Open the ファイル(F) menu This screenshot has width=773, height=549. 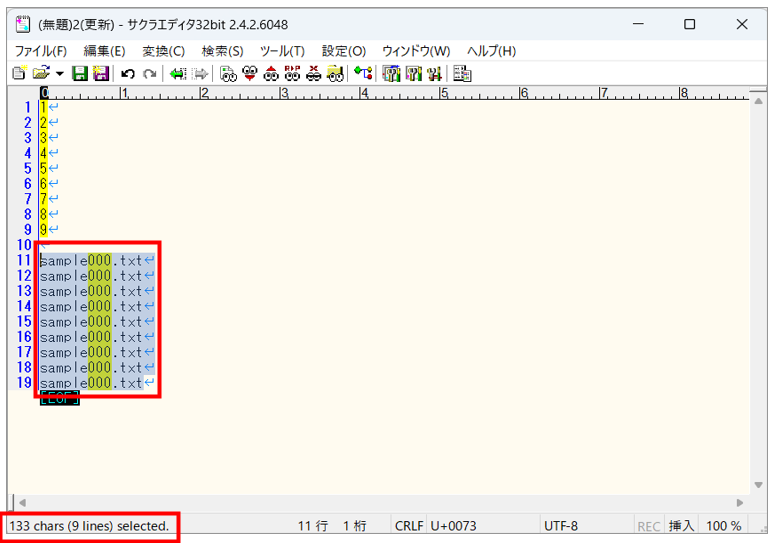[x=40, y=51]
